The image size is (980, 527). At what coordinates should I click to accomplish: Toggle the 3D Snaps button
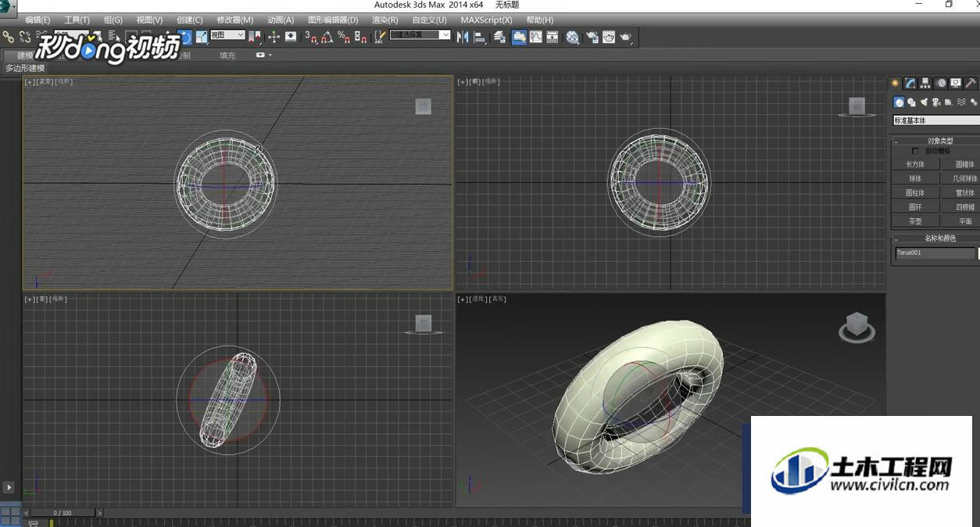coord(310,37)
